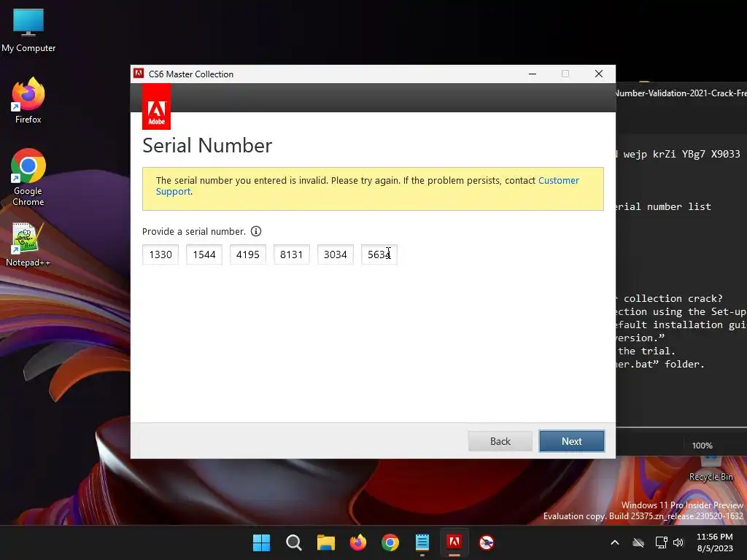Click 'wejp krZi YBg7 X9033' line in Notepad
The width and height of the screenshot is (747, 560).
pyautogui.click(x=682, y=155)
